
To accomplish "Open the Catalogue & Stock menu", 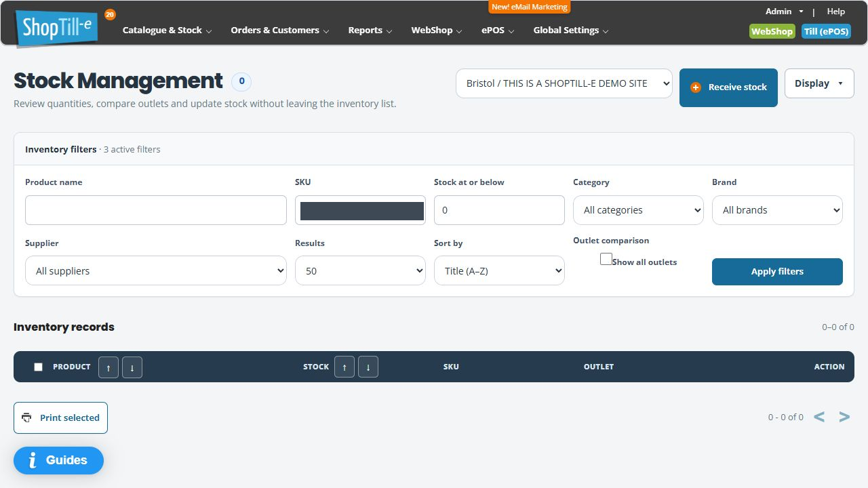I will point(167,30).
